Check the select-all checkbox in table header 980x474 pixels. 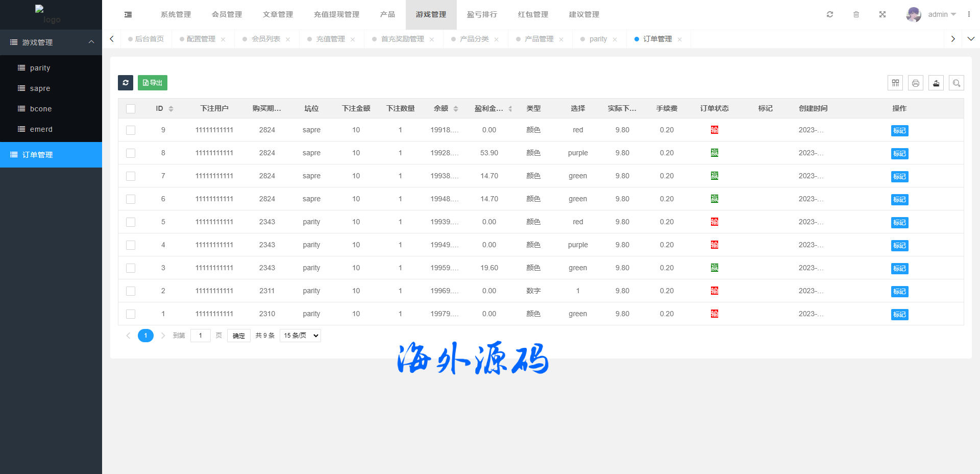click(131, 109)
